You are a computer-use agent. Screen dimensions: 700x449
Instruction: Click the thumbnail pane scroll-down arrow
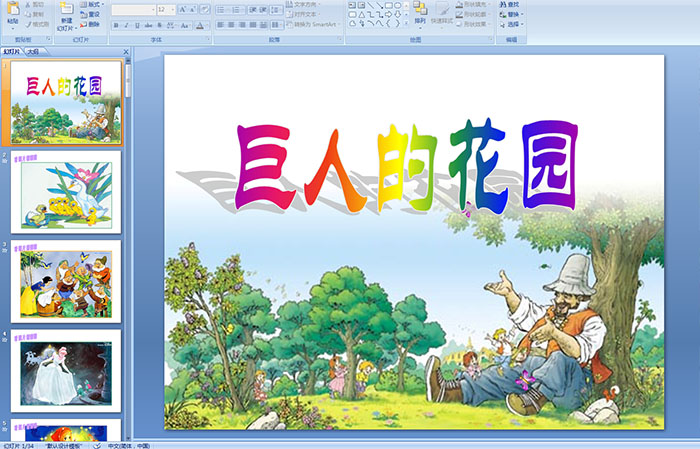129,438
